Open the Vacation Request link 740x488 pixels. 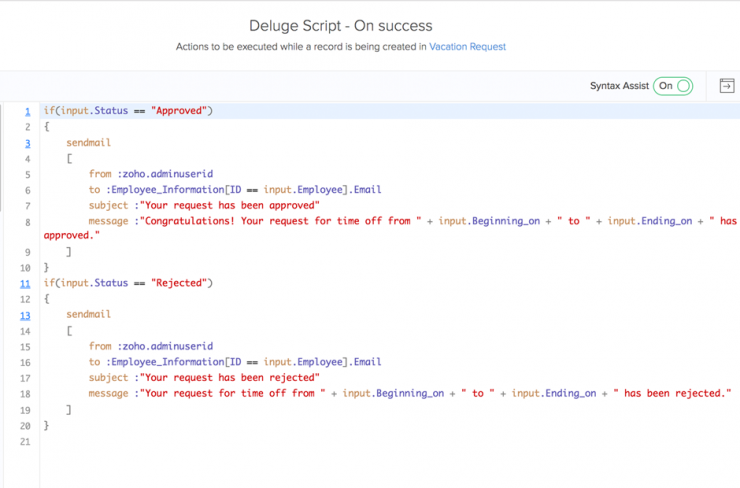(x=467, y=47)
